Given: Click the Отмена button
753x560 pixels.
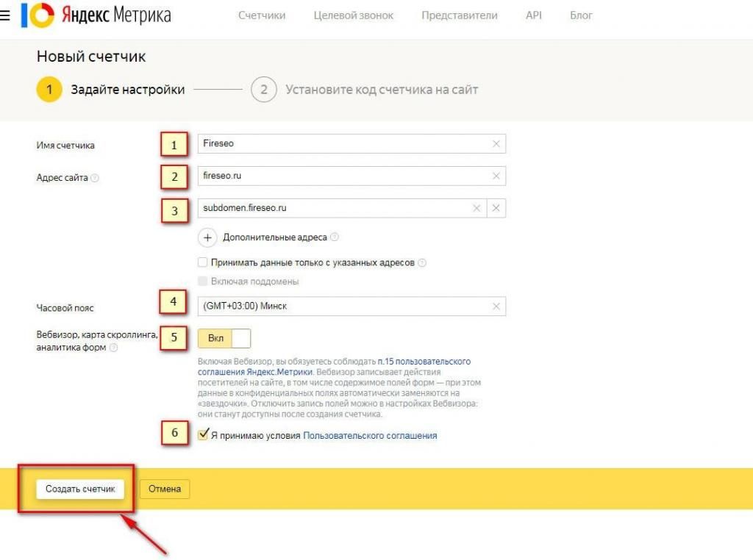Looking at the screenshot, I should [x=165, y=489].
